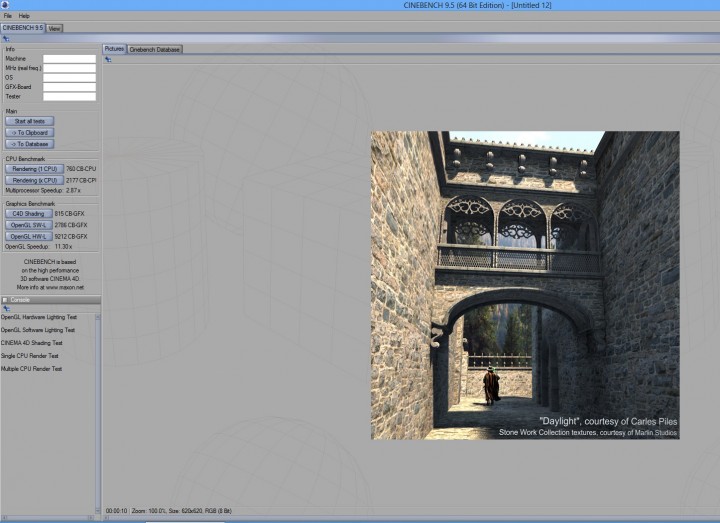Click the pin icon under the Pictures tab
This screenshot has width=720, height=523.
[x=108, y=59]
